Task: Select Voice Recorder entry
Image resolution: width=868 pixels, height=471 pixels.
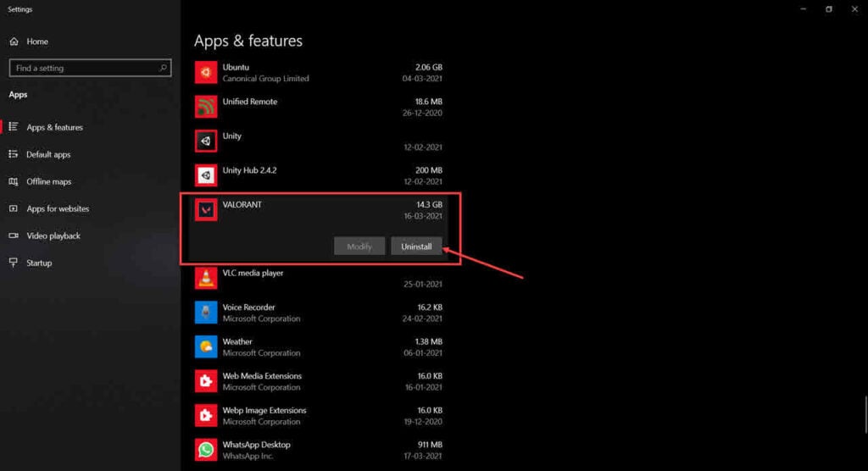Action: [x=248, y=308]
